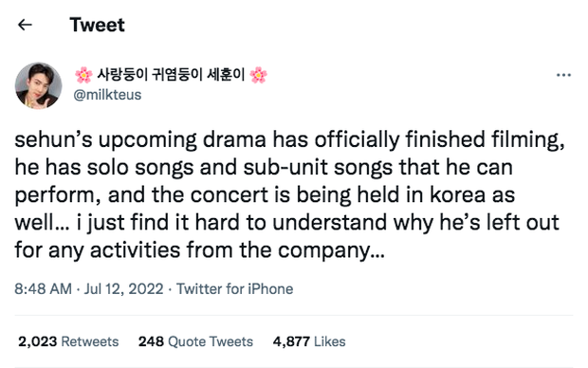The width and height of the screenshot is (588, 368).
Task: Click the Jul 12, 2022 date
Action: (123, 289)
